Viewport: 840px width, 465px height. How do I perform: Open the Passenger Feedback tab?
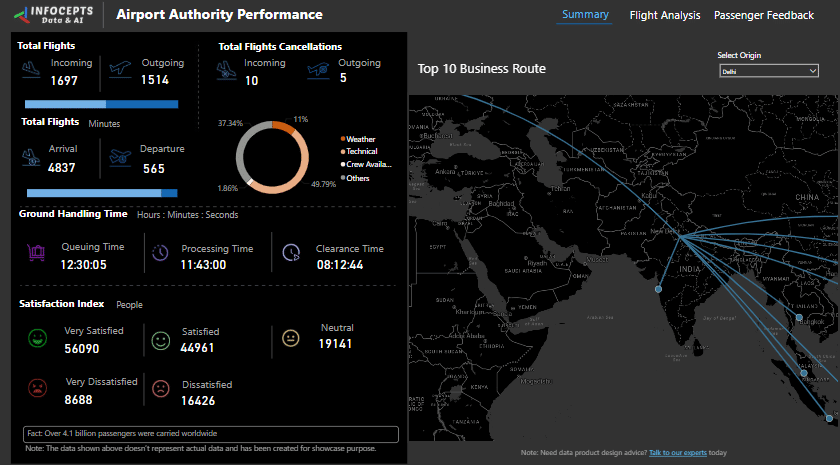[x=764, y=15]
